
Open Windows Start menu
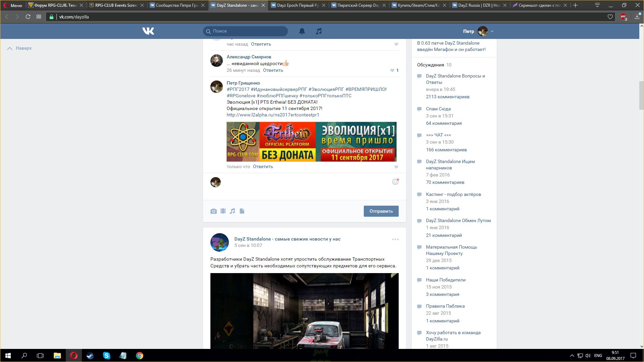point(8,356)
